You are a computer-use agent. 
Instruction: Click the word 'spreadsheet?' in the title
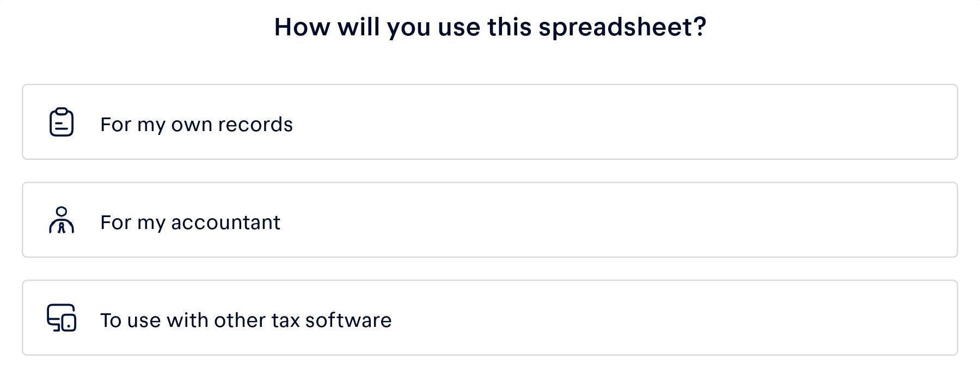tap(622, 28)
